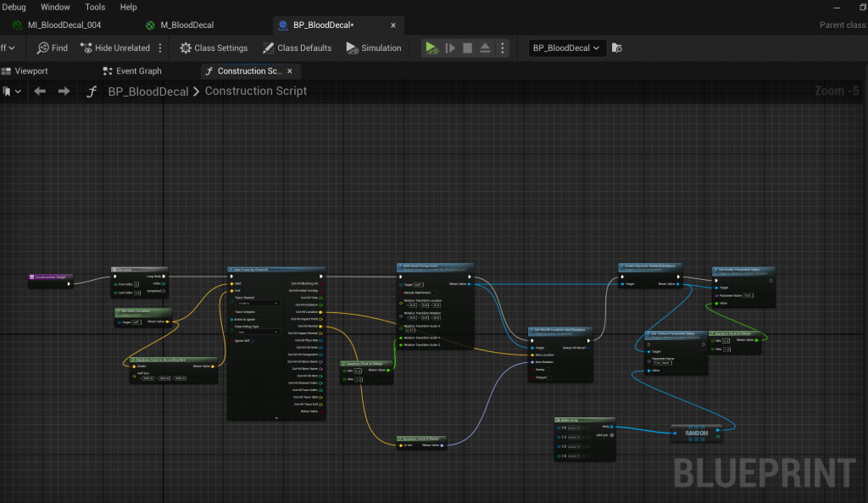Screen dimensions: 868x503
Task: Open Class Settings from the toolbar
Action: tap(213, 48)
